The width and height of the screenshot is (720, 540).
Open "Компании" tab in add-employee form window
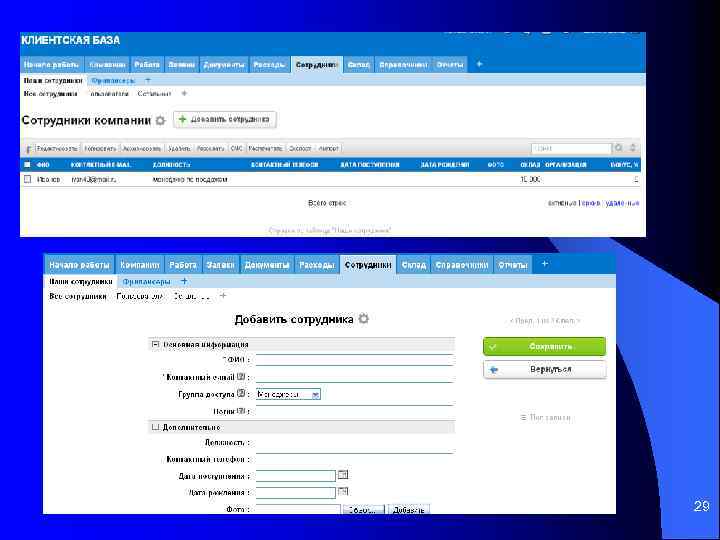point(140,265)
